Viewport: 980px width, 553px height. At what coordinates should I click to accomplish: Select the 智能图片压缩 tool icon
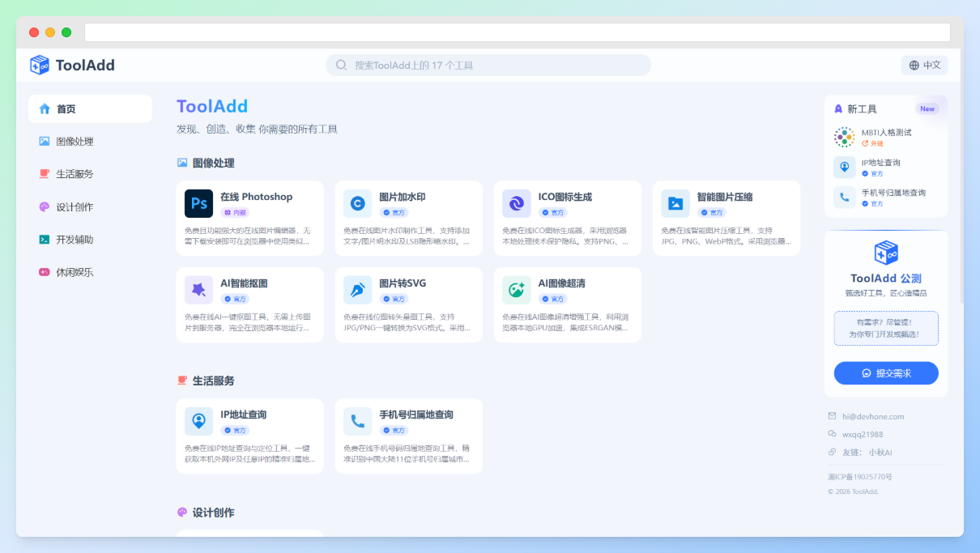point(675,204)
